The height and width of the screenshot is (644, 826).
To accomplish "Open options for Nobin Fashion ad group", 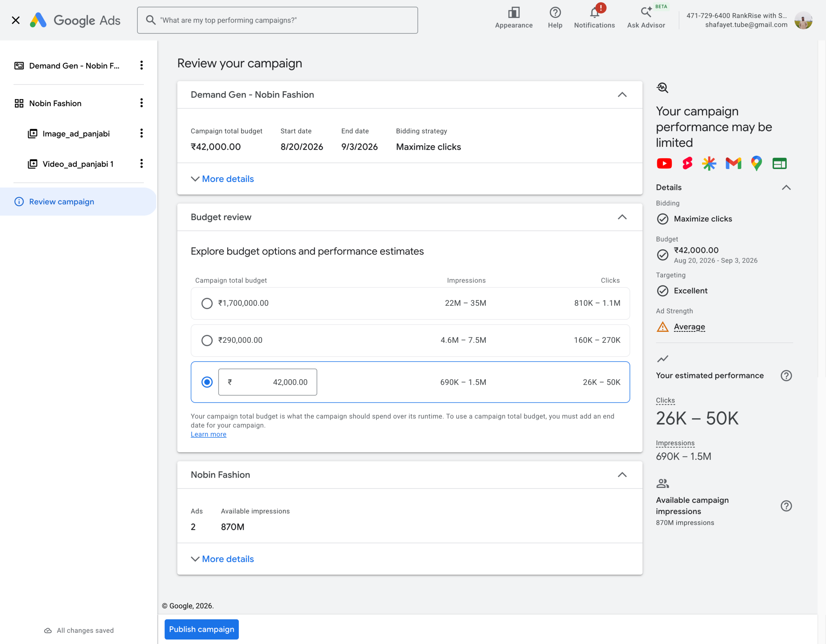I will 141,103.
